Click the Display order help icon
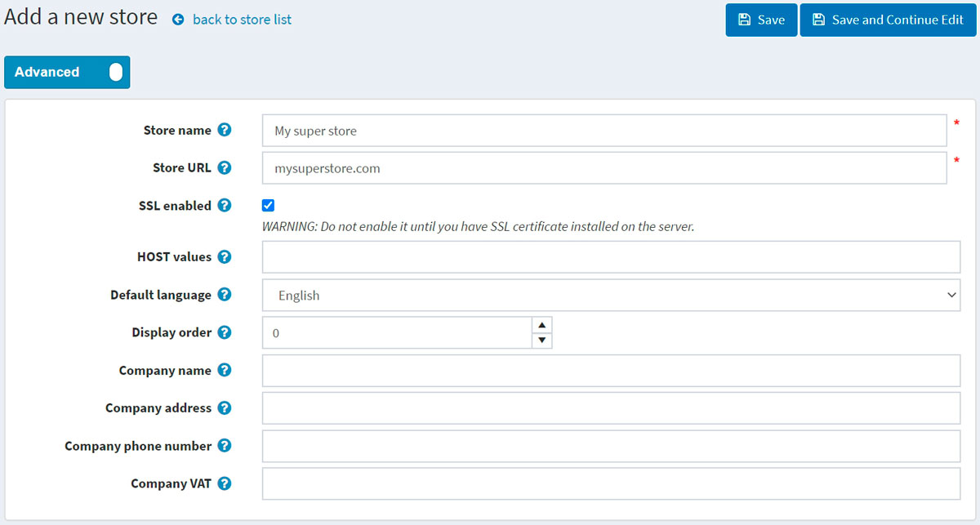Screen dimensions: 980x525 (225, 333)
